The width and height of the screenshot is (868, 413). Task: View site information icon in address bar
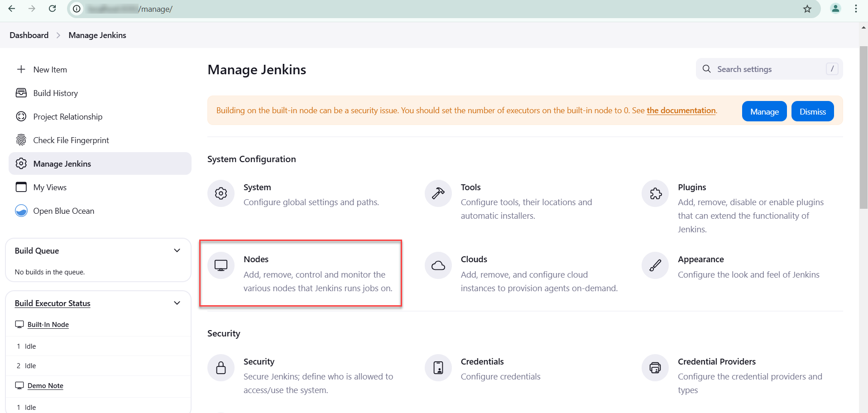point(77,9)
